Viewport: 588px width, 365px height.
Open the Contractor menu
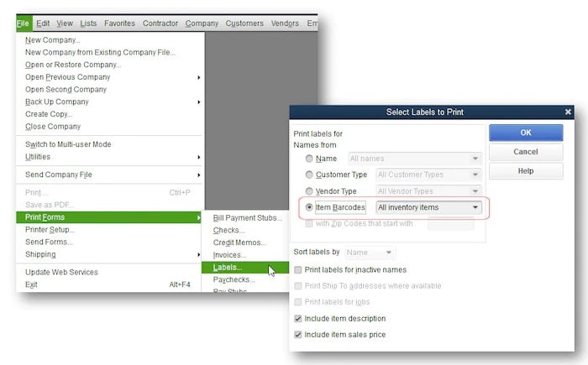pos(160,23)
